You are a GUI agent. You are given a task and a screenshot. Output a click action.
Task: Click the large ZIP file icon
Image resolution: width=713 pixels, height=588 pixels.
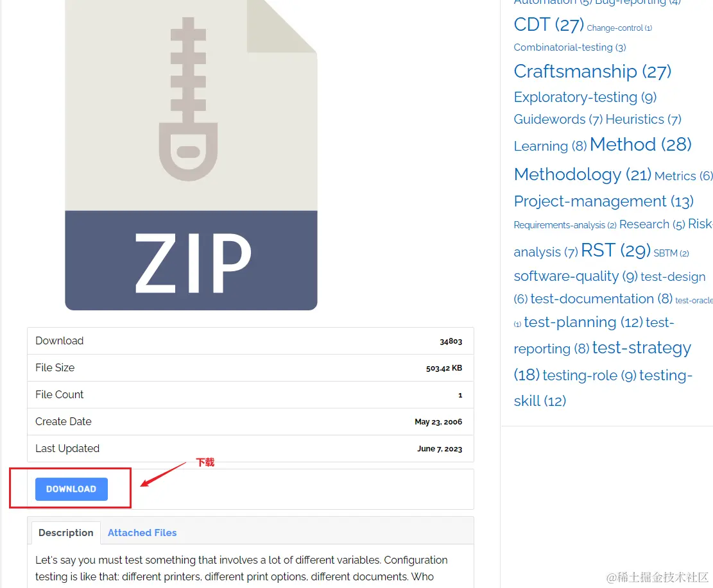[191, 154]
